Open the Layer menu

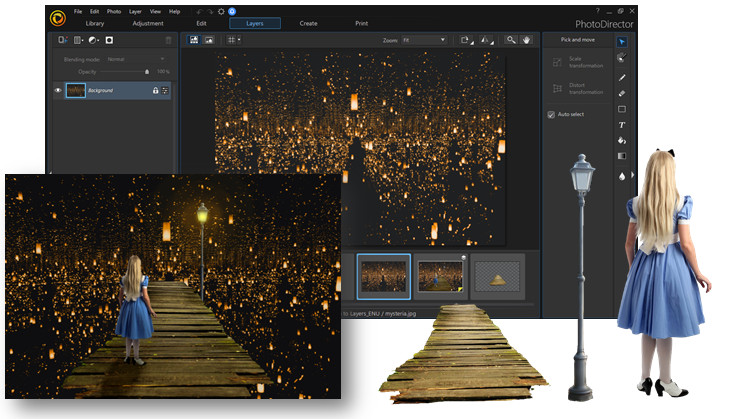[x=134, y=11]
